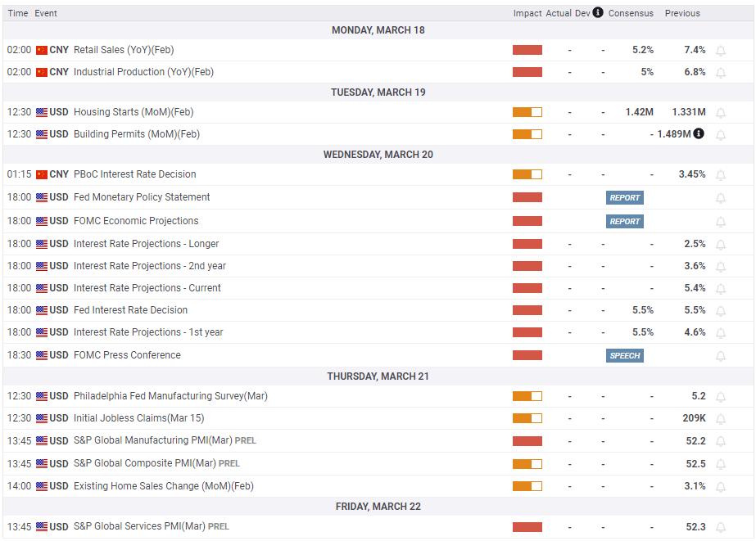Click US flag on FOMC Press Conference row

42,355
